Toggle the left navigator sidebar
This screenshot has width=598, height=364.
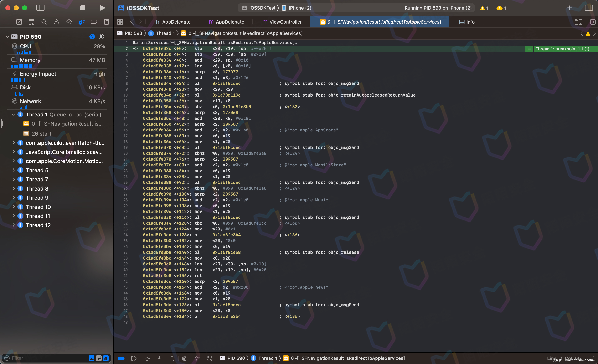click(x=40, y=8)
